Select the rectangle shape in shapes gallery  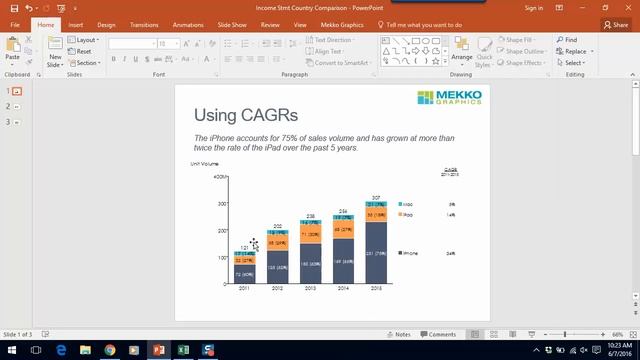click(416, 41)
